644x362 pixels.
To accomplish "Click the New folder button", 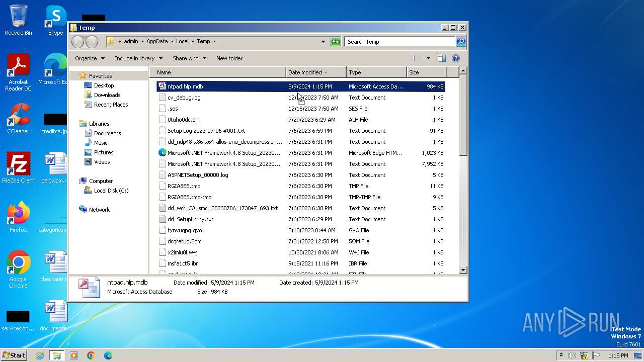I will coord(229,58).
